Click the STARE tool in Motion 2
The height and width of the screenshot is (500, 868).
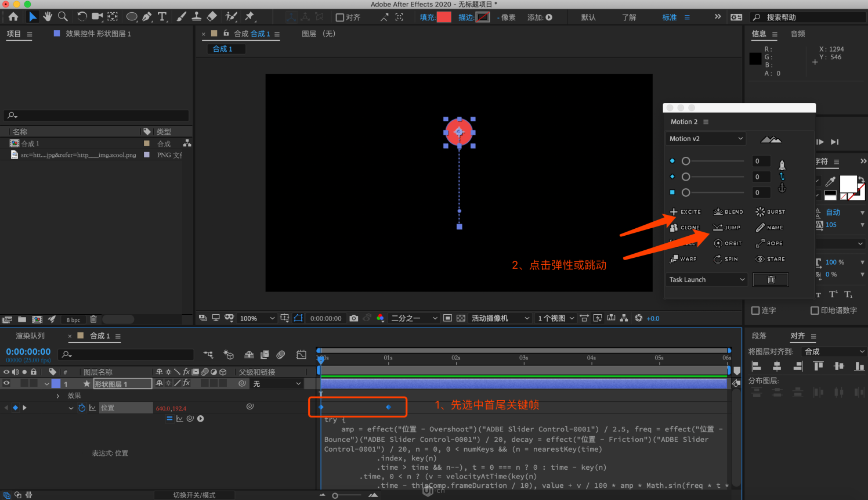(770, 259)
